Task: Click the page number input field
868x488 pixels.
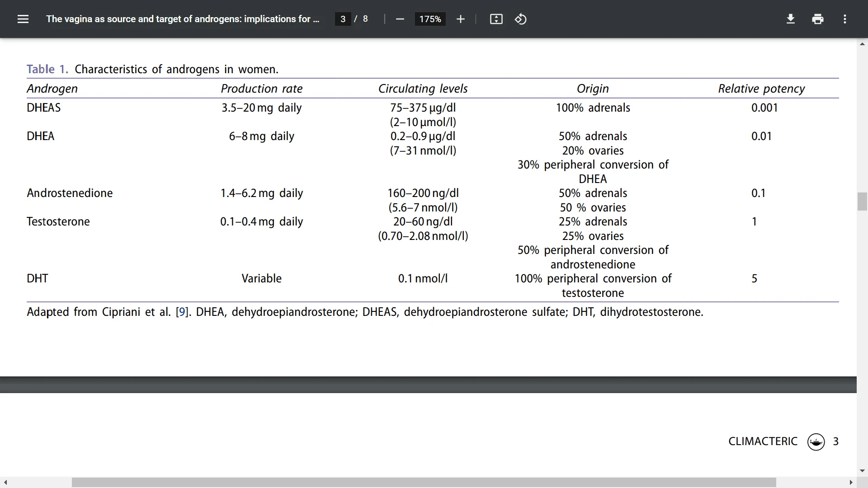Action: (x=343, y=19)
